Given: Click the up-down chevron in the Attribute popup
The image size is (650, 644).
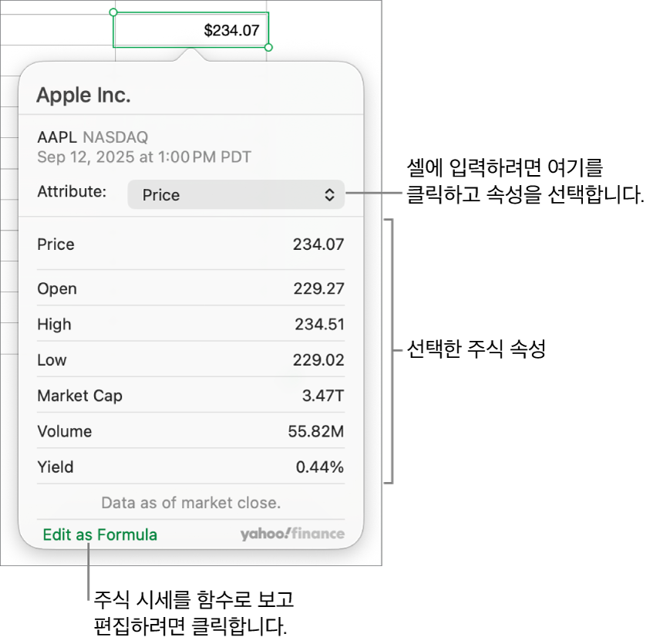Looking at the screenshot, I should point(329,195).
